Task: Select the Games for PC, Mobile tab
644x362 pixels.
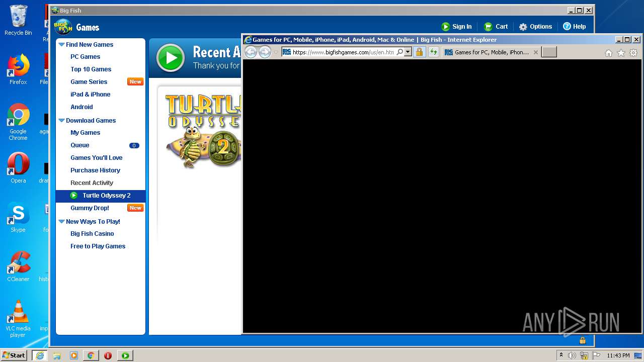Action: point(491,52)
